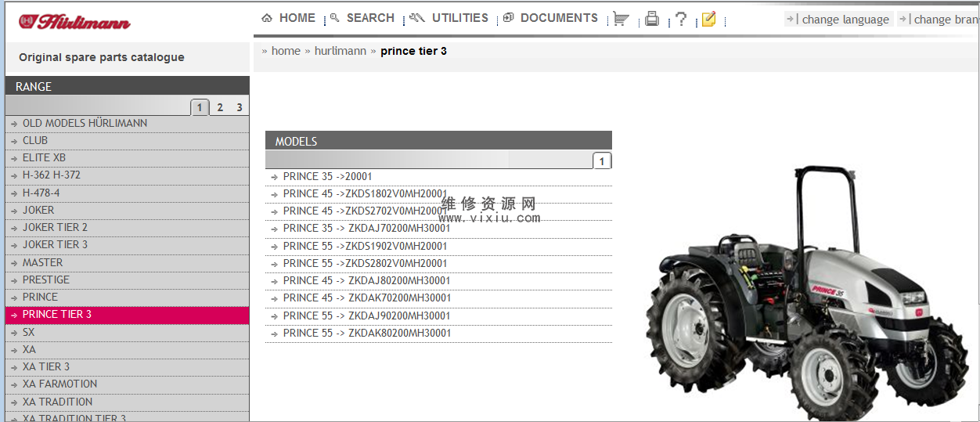
Task: Open help via the question mark icon
Action: 681,19
